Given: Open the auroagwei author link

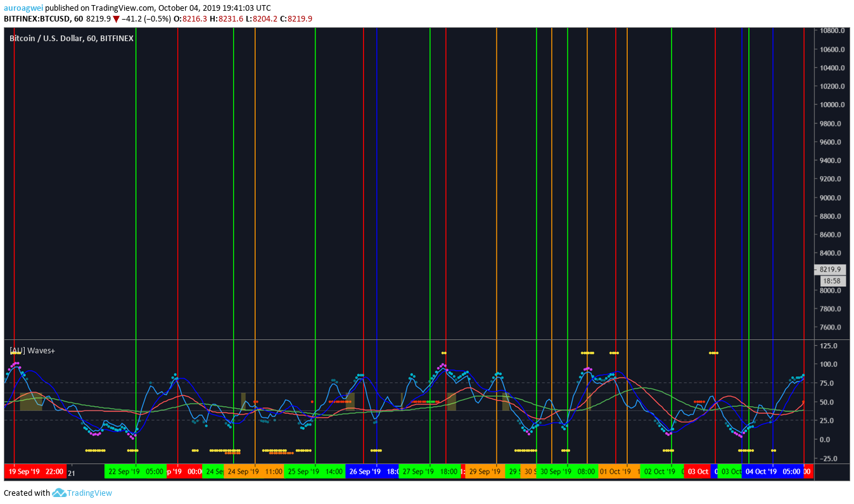Looking at the screenshot, I should pyautogui.click(x=23, y=8).
